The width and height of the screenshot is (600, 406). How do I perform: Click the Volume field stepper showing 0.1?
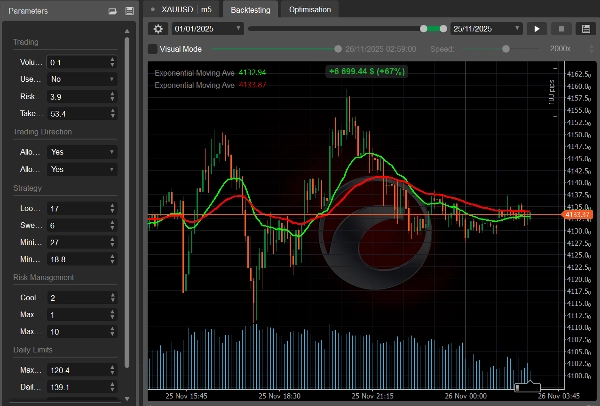point(112,62)
